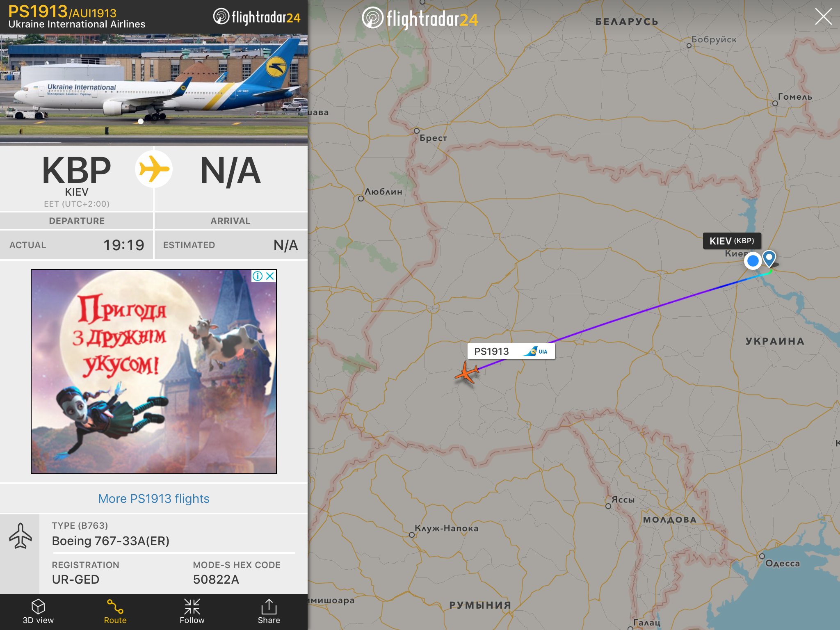
Task: Toggle the Route path display
Action: [115, 612]
